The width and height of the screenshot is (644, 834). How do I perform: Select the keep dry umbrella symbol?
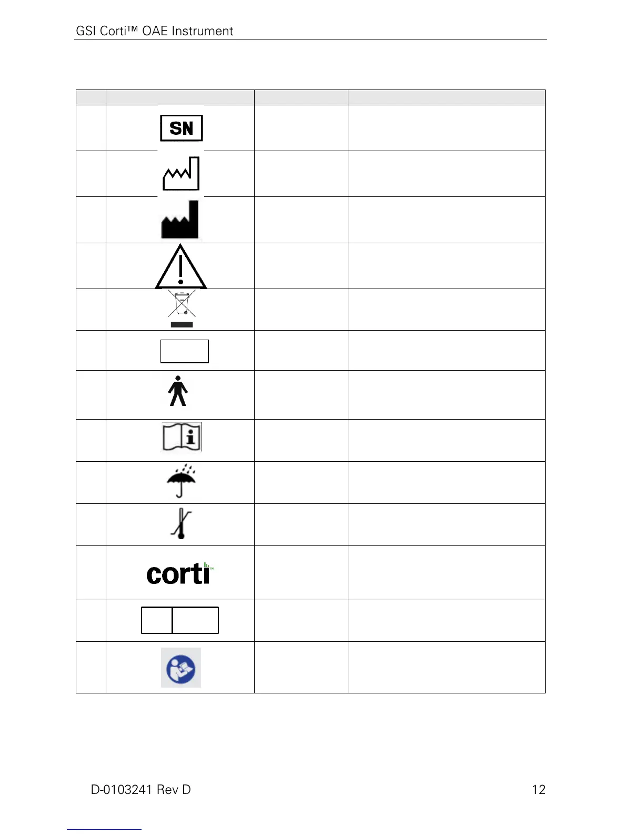coord(180,481)
